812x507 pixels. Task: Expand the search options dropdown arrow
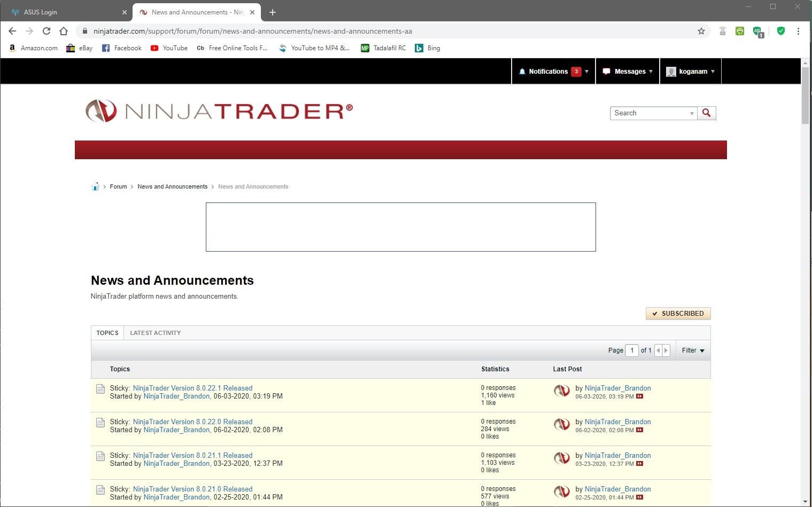[x=692, y=113]
